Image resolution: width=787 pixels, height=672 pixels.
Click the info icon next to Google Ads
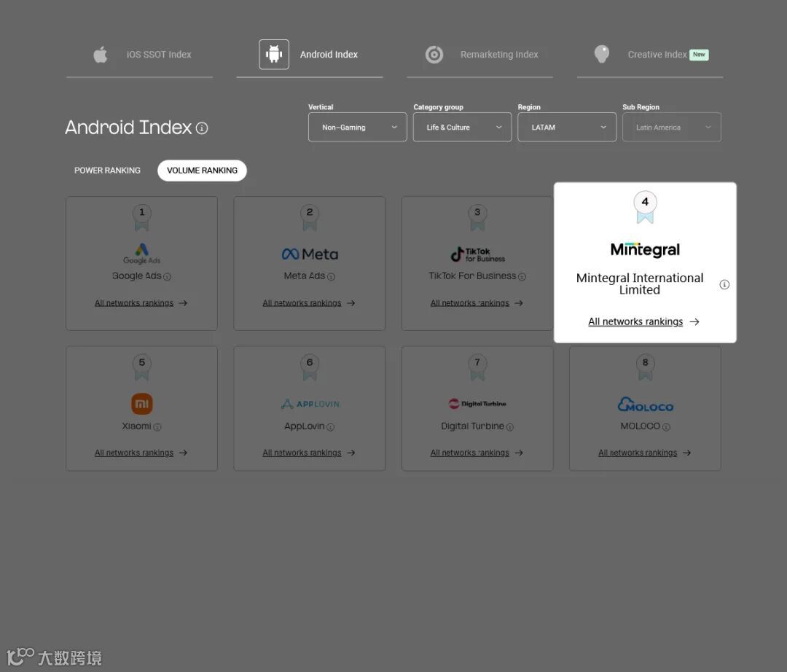[168, 276]
